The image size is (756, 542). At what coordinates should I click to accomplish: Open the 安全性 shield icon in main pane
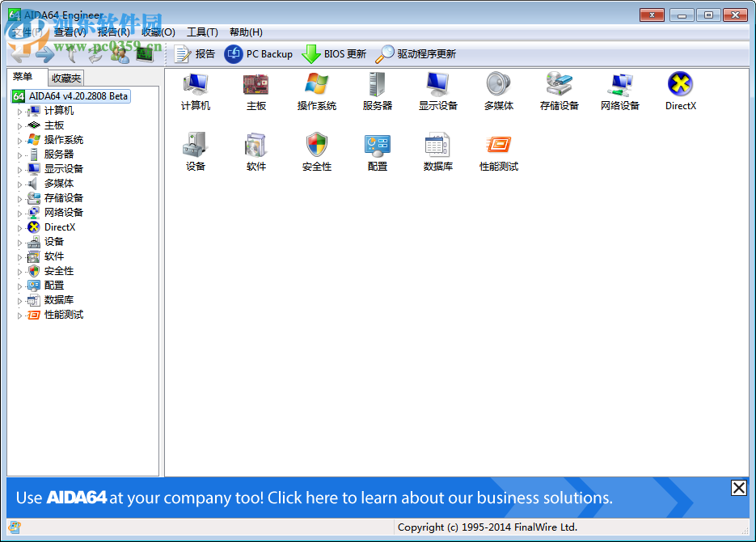coord(317,152)
